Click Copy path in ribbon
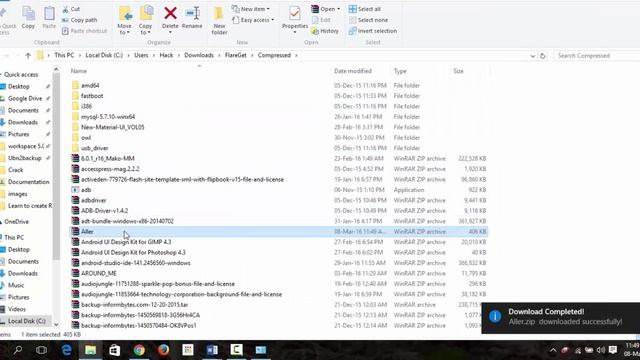 80,20
